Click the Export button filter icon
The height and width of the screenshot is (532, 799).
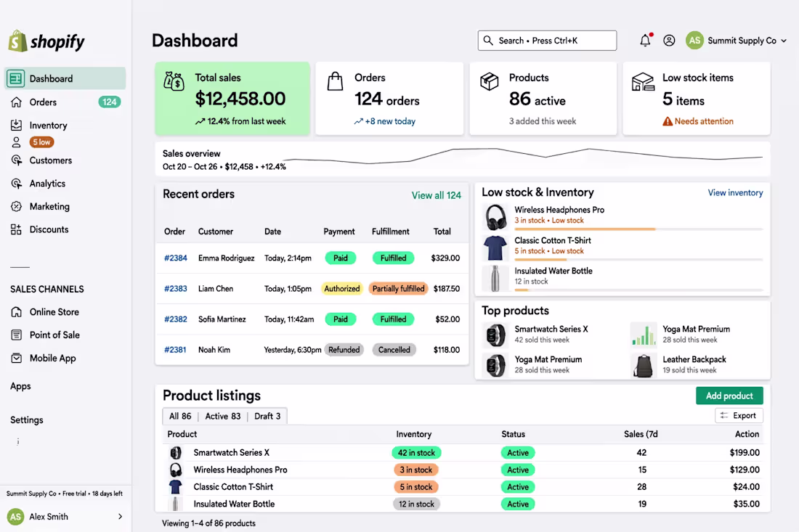point(724,416)
